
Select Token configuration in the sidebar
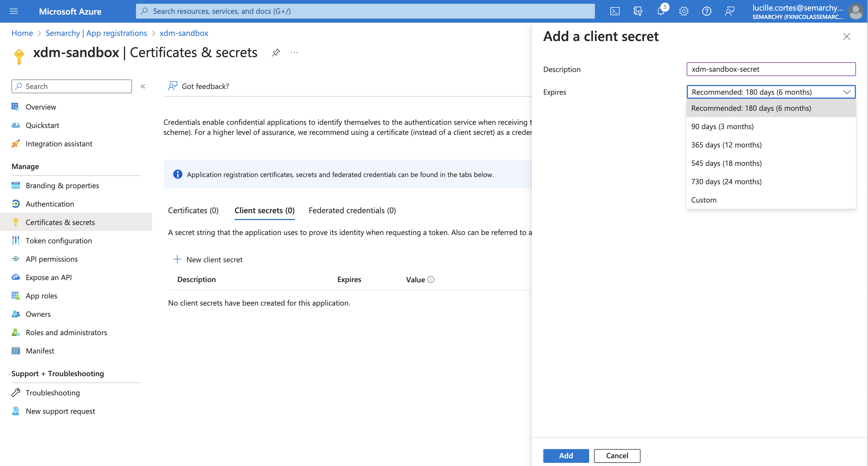pyautogui.click(x=59, y=240)
